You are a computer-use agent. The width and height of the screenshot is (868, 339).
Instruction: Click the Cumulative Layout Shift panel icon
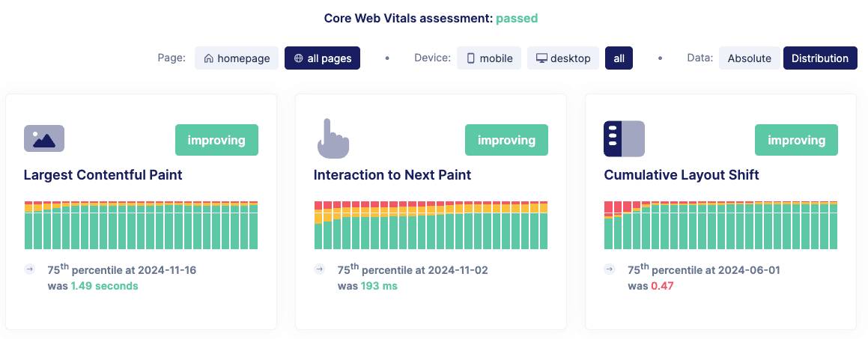click(x=624, y=138)
